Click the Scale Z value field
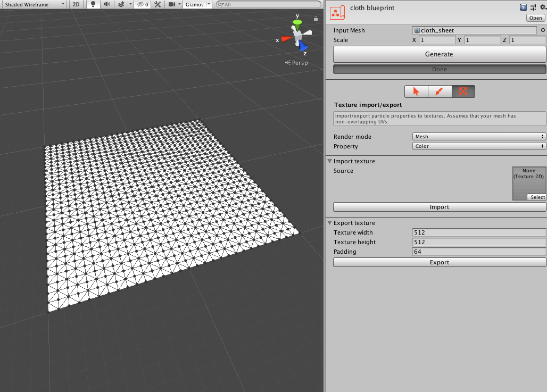This screenshot has width=547, height=392. coord(528,40)
